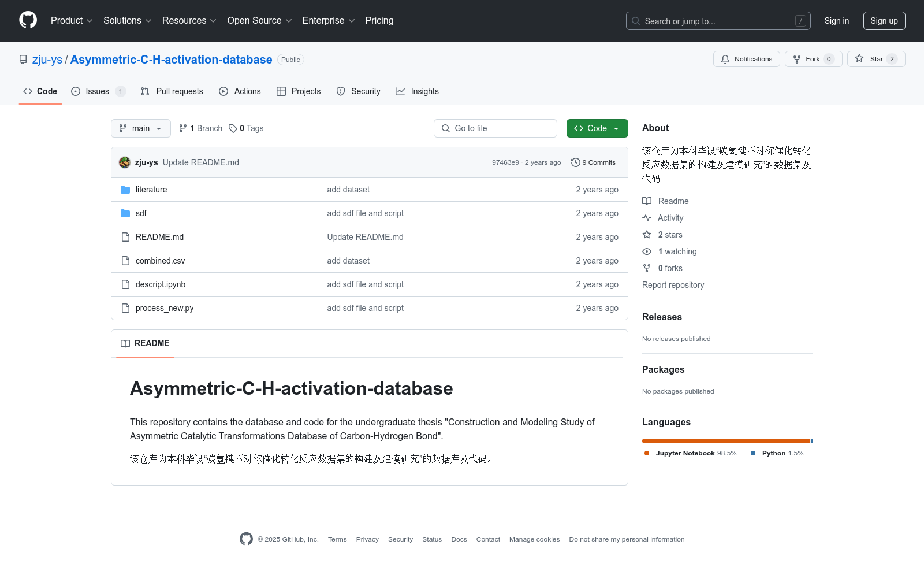The image size is (924, 578).
Task: Click 'Update README.md' message in README.md row
Action: [366, 237]
